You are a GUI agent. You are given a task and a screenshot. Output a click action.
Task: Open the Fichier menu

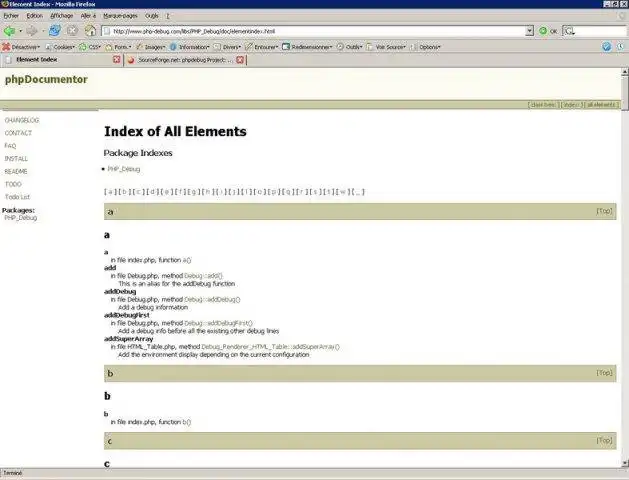point(11,16)
